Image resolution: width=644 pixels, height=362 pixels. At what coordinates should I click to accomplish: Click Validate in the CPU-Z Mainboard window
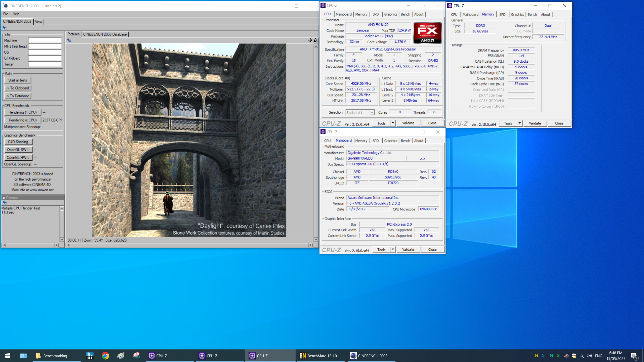[x=408, y=249]
